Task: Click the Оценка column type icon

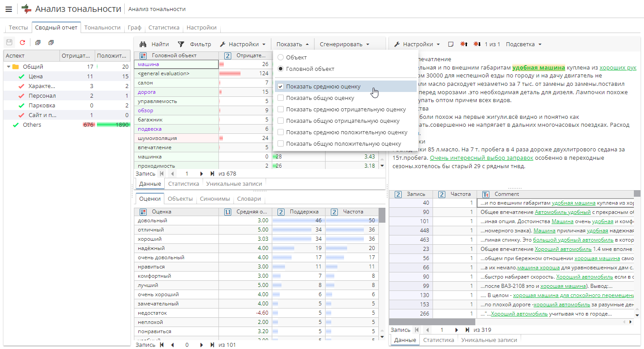Action: pyautogui.click(x=143, y=212)
